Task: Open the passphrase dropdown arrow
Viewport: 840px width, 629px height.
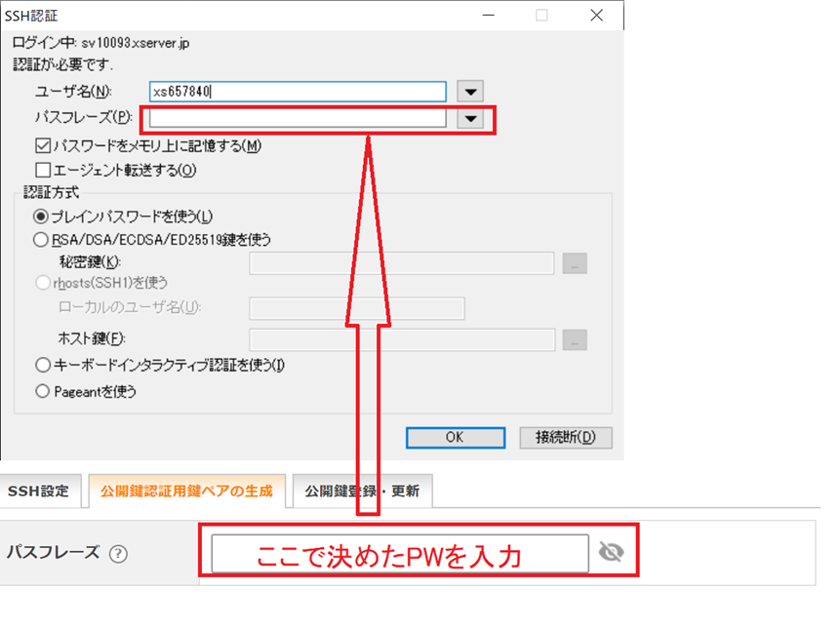Action: point(471,118)
